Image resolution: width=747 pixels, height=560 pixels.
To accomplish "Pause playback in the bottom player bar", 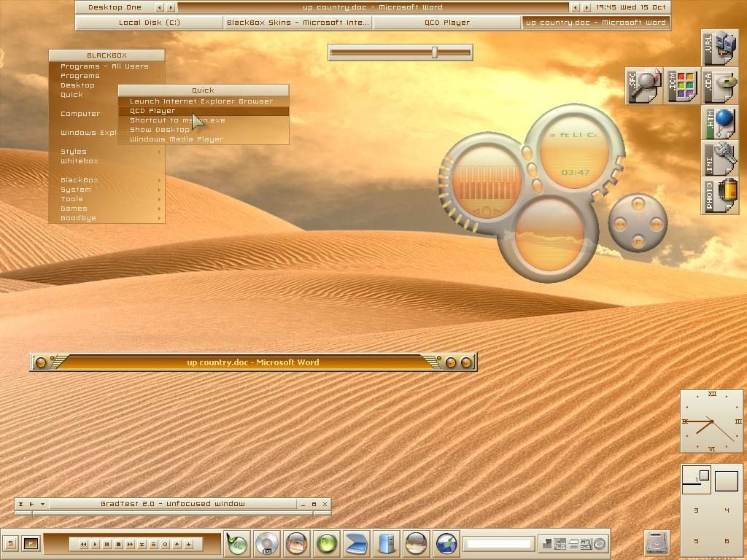I will (x=107, y=544).
